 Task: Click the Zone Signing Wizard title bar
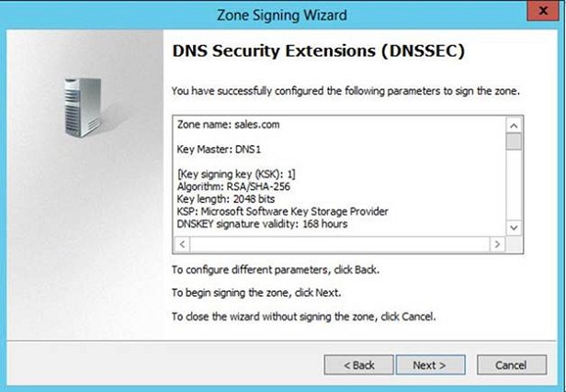[x=281, y=15]
